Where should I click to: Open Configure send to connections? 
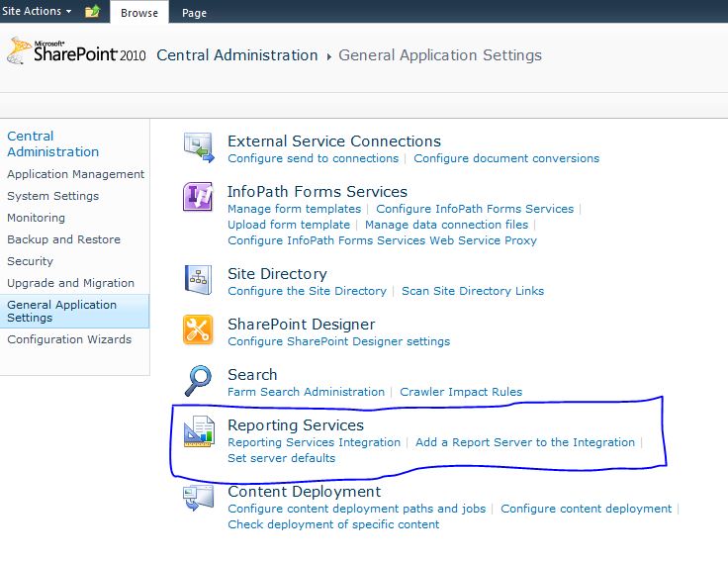click(x=313, y=158)
